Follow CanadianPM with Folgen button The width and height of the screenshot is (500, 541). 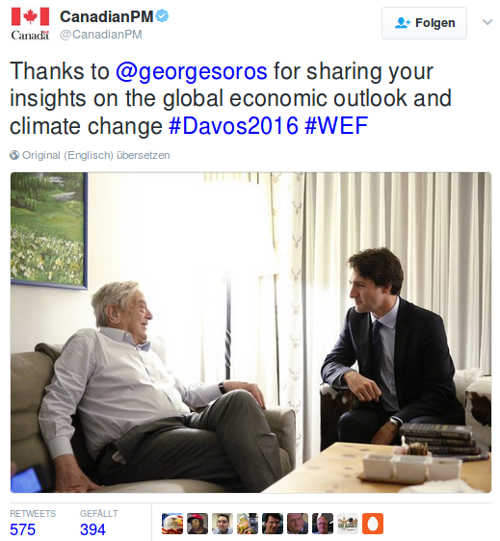pos(424,23)
